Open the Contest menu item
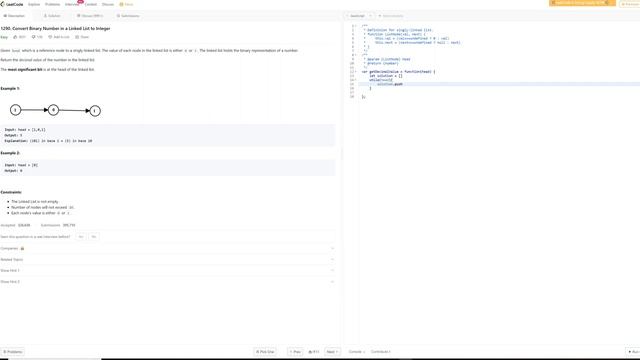This screenshot has height=360, width=640. [x=91, y=4]
